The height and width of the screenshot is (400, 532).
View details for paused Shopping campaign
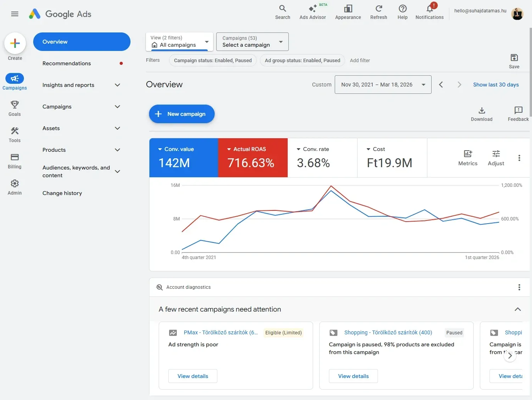coord(353,376)
